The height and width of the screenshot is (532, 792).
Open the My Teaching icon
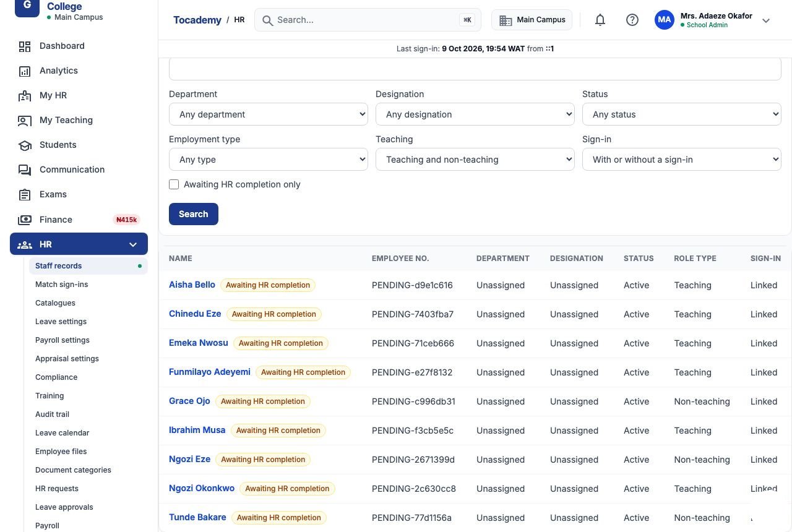click(x=25, y=121)
